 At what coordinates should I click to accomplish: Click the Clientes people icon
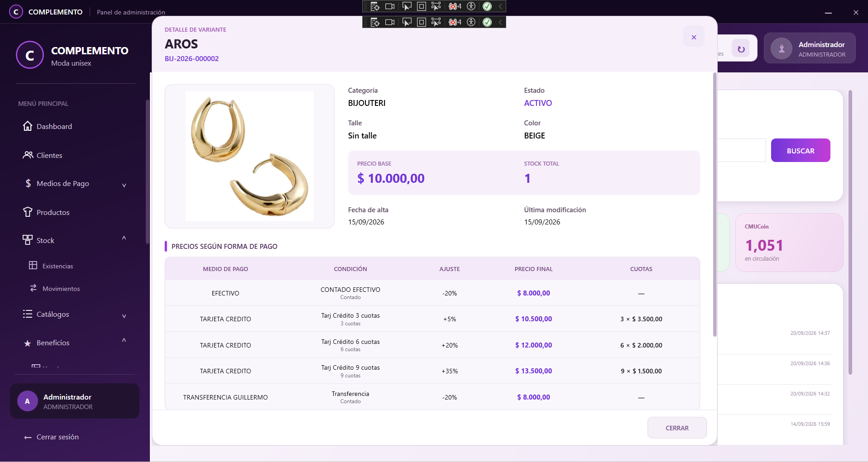coord(28,155)
